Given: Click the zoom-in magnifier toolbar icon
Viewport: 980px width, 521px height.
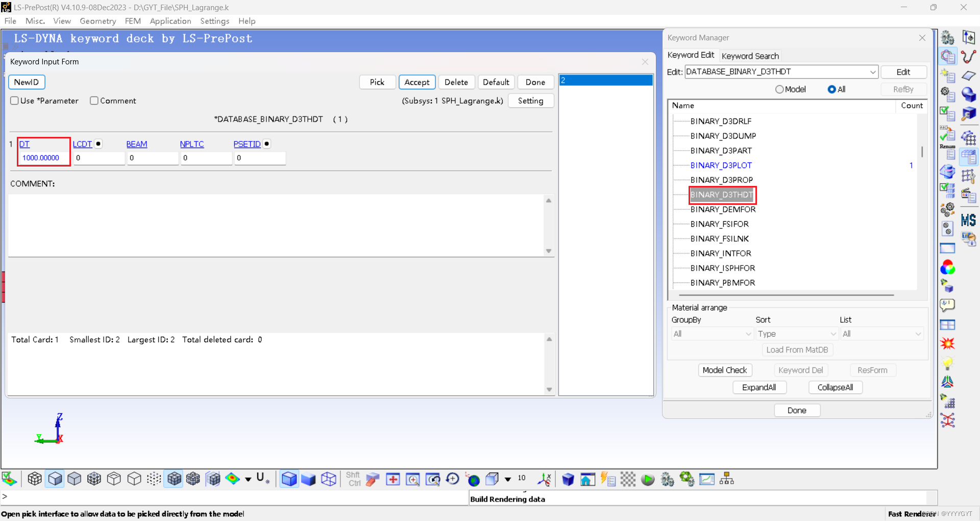Looking at the screenshot, I should (x=412, y=479).
